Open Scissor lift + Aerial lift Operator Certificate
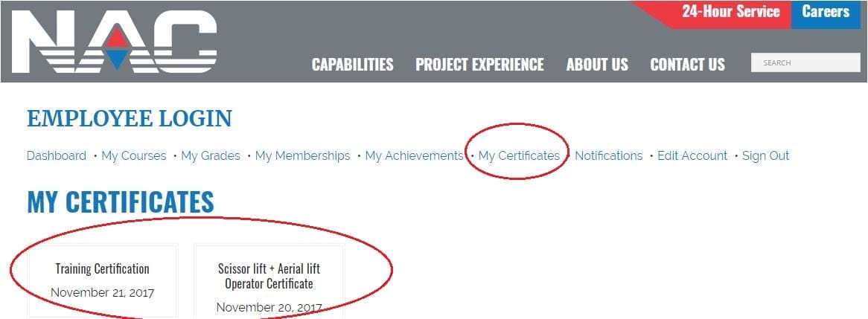 [x=269, y=281]
